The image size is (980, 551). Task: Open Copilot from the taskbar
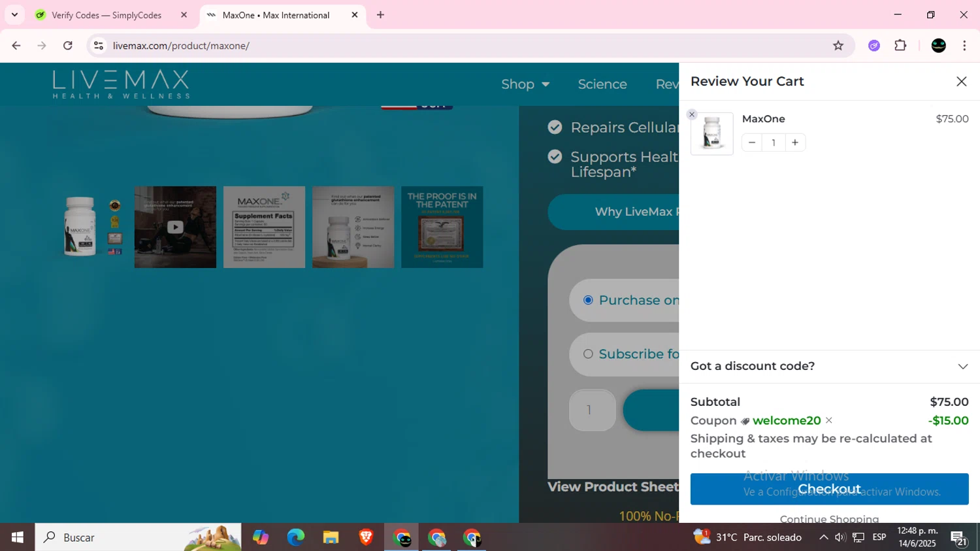[261, 537]
